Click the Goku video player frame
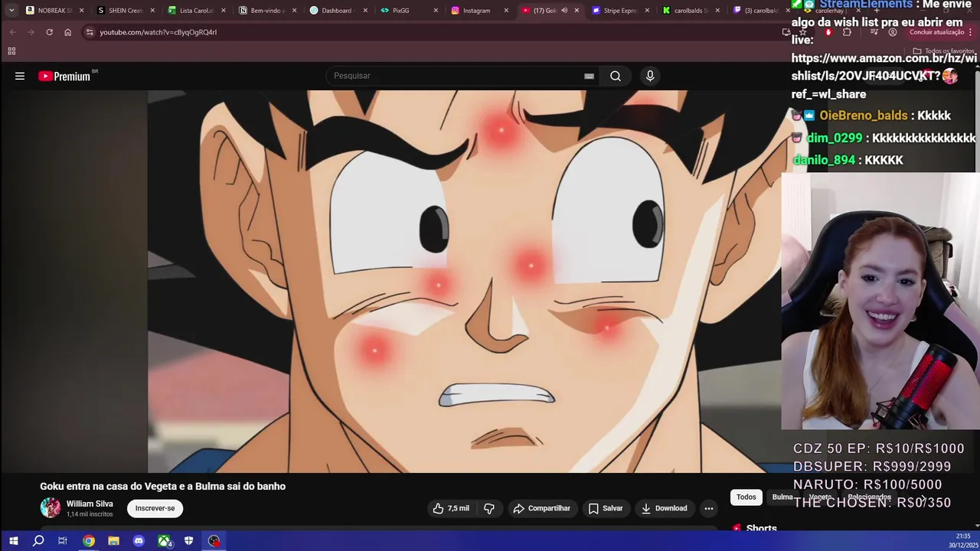This screenshot has height=551, width=980. (x=464, y=282)
